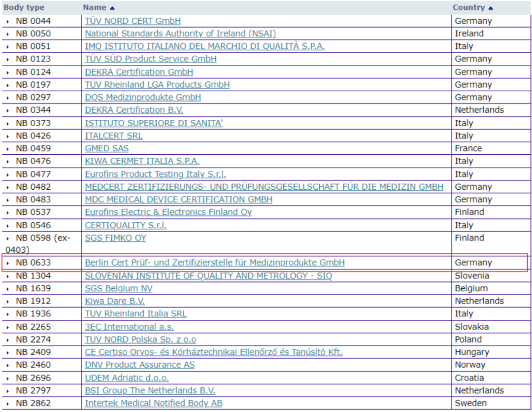This screenshot has width=532, height=412.
Task: Expand the NB 0050 row arrow
Action: pyautogui.click(x=7, y=34)
